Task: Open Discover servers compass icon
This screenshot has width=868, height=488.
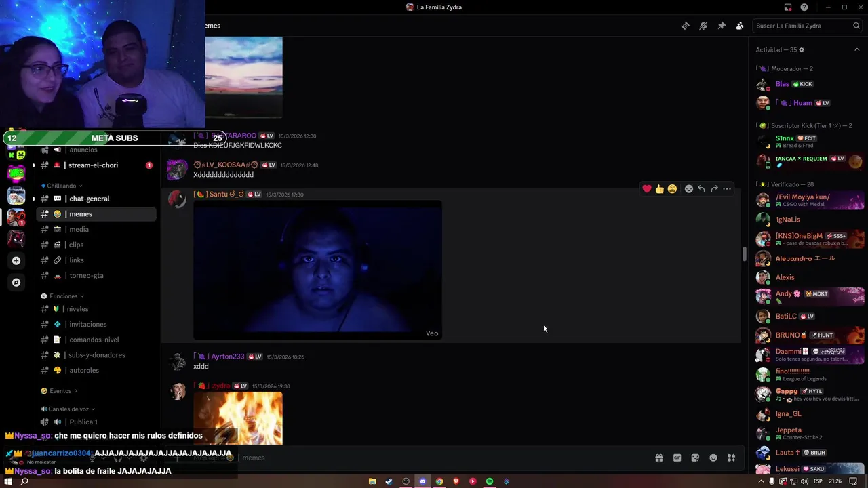Action: point(16,283)
